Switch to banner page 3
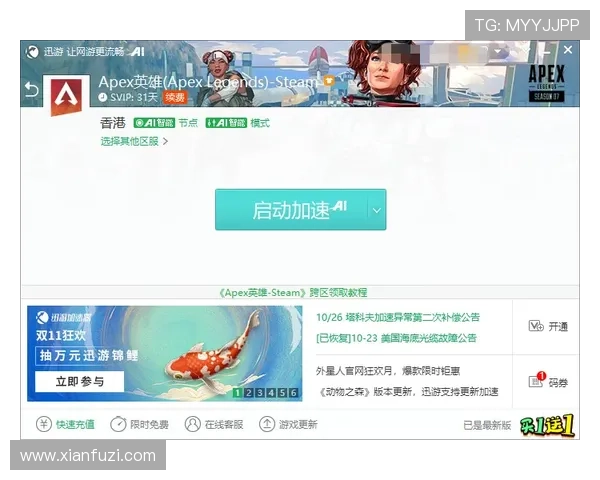Screen dimensions: 600x480 pos(260,392)
